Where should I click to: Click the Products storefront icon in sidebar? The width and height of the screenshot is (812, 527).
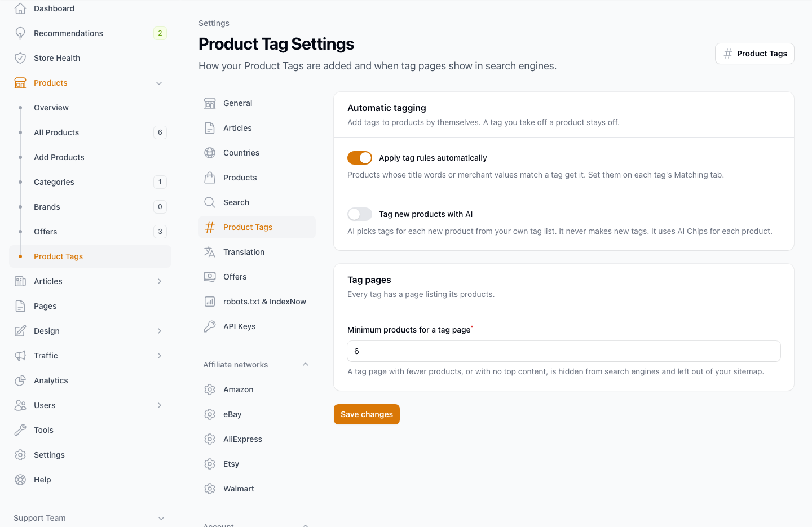coord(20,83)
